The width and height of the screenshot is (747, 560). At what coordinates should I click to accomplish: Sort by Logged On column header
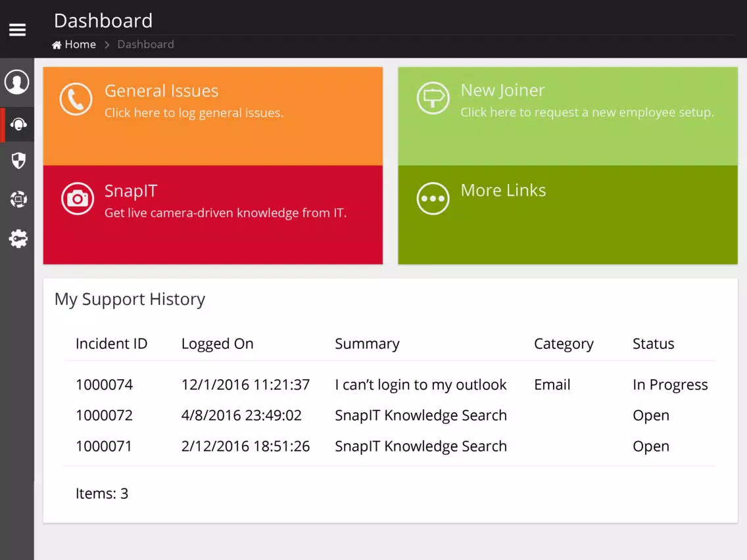(x=217, y=344)
